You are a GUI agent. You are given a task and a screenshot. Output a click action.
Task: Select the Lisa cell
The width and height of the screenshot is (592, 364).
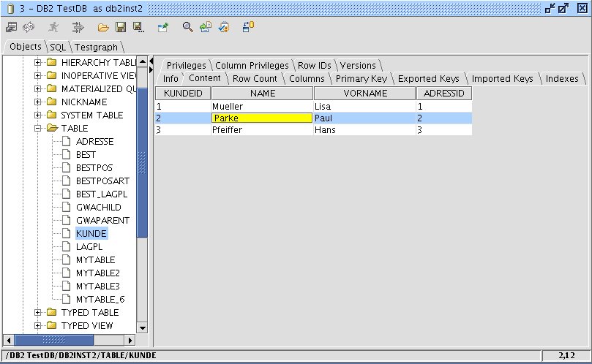click(364, 107)
